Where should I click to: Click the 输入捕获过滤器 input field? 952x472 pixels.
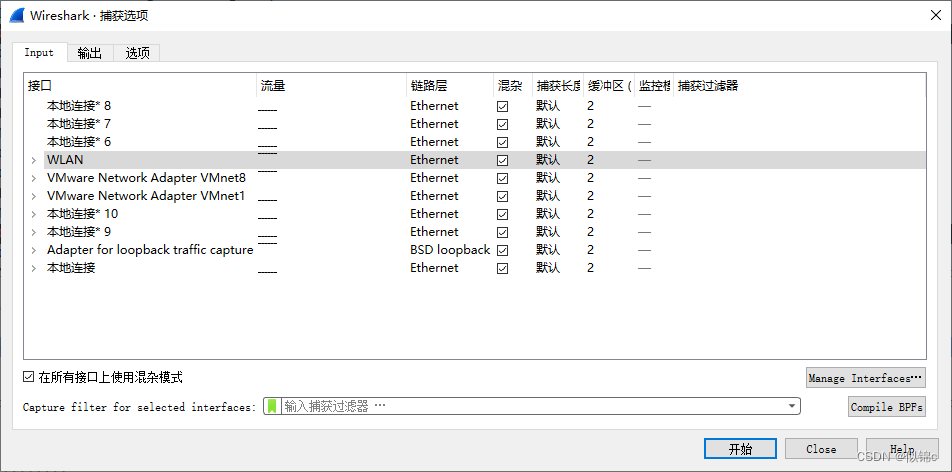pos(533,406)
